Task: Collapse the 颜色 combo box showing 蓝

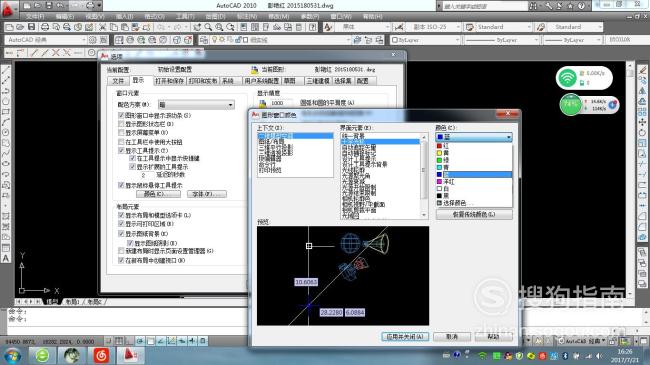Action: point(474,137)
